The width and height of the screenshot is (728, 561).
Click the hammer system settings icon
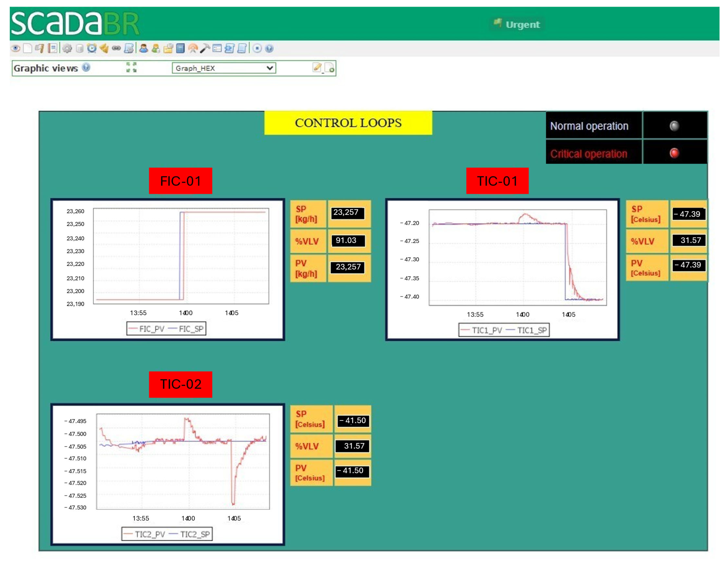pyautogui.click(x=205, y=49)
